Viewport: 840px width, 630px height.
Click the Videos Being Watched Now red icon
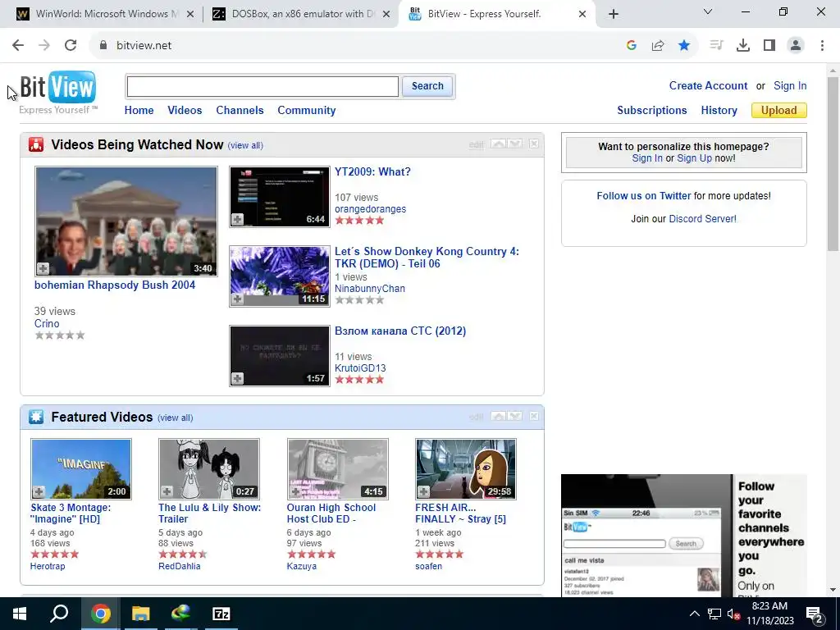click(x=36, y=144)
